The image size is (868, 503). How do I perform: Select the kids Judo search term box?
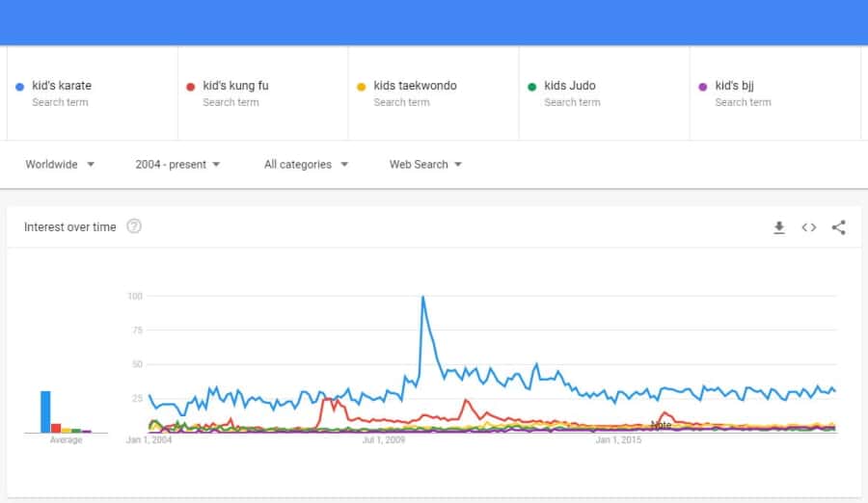(x=604, y=93)
